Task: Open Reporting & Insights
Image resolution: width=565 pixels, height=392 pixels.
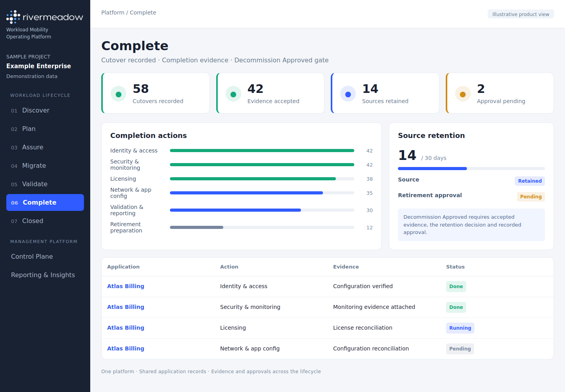Action: pos(45,275)
